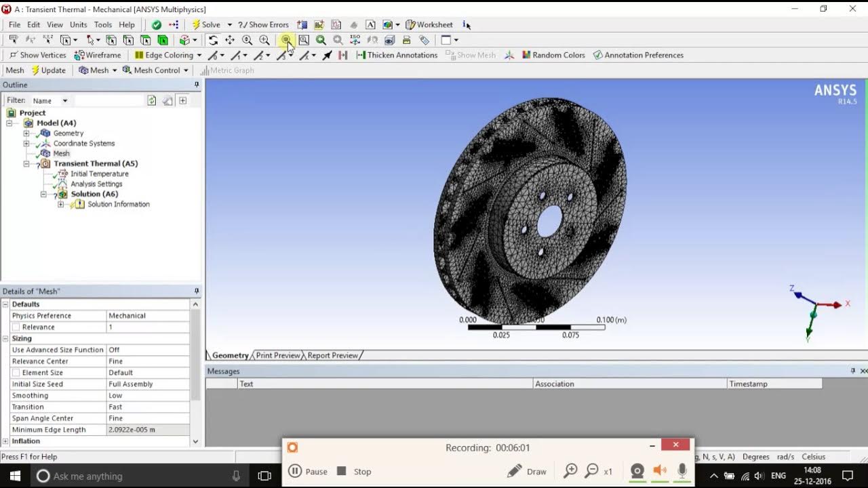This screenshot has height=488, width=868.
Task: Click the green checkmark toolbar icon
Action: pyautogui.click(x=157, y=24)
